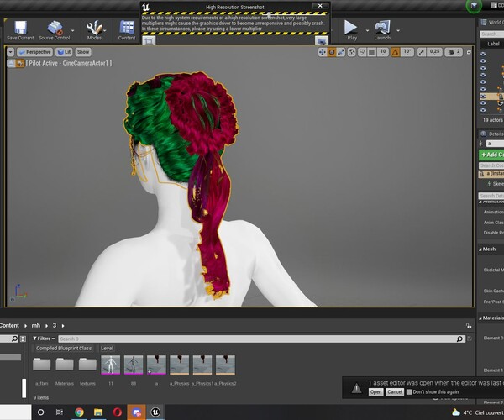
Task: Open Launch options dropdown arrow
Action: [x=398, y=30]
